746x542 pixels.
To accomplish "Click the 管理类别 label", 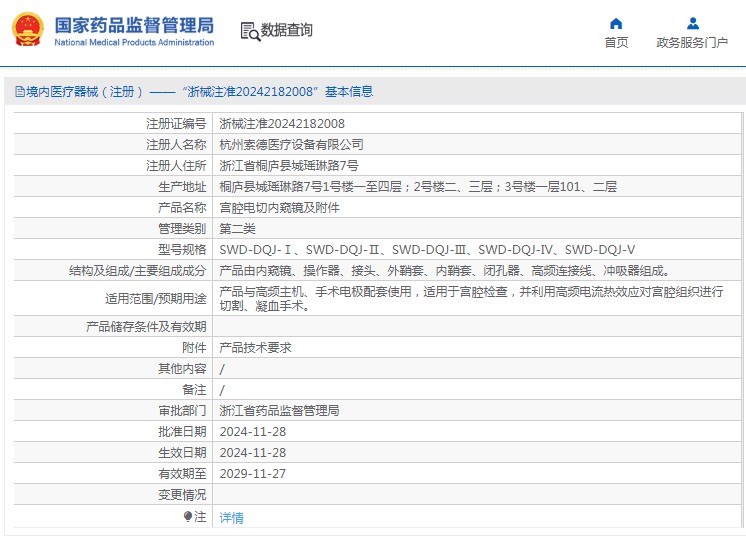I will 182,228.
